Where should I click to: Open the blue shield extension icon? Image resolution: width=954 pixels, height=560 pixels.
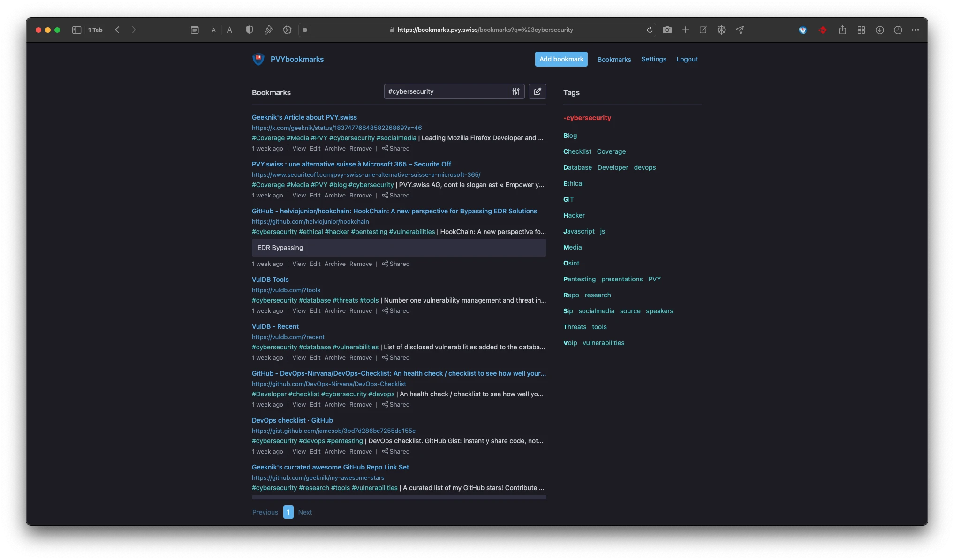point(803,30)
